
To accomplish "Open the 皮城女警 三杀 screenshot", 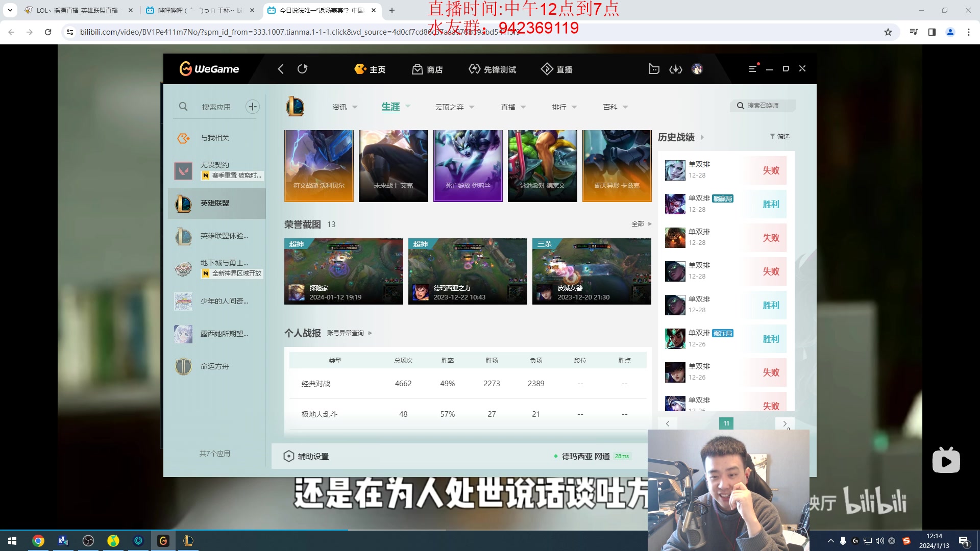I will click(592, 271).
